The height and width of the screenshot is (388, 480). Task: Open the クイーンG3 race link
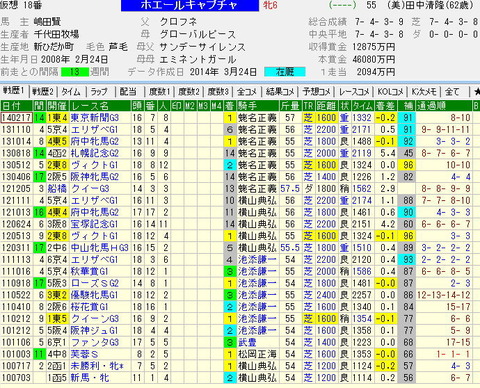(x=95, y=319)
